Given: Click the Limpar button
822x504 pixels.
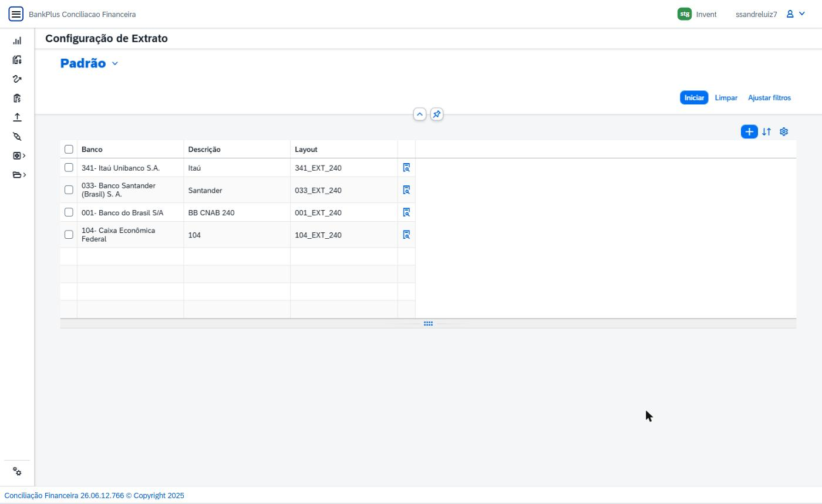Looking at the screenshot, I should [726, 98].
